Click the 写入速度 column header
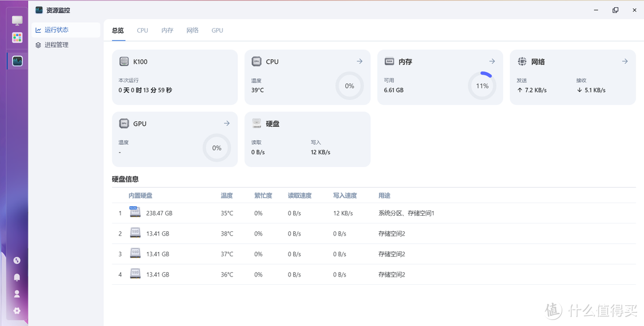644x326 pixels. (345, 196)
